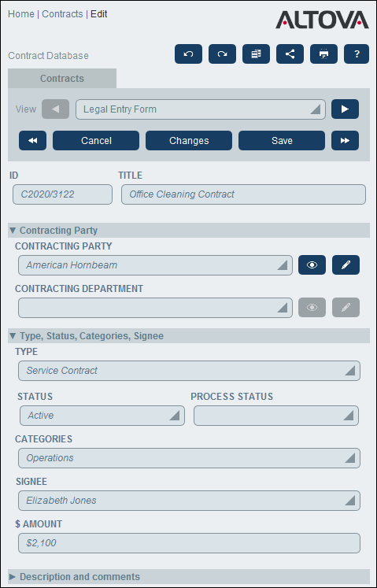Click the redo arrow icon
Image resolution: width=377 pixels, height=588 pixels.
222,54
